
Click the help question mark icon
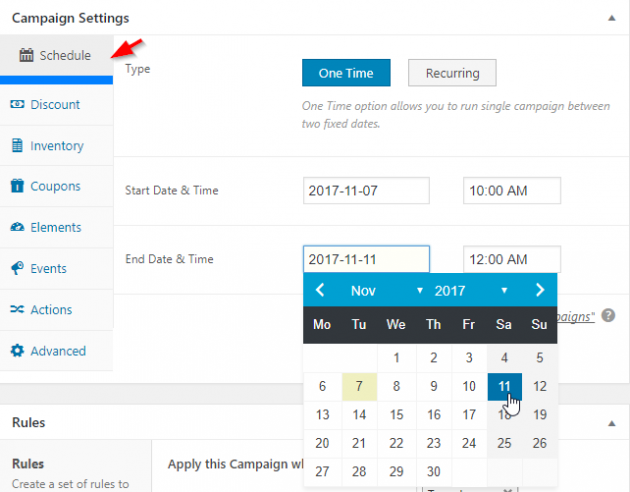(x=608, y=316)
